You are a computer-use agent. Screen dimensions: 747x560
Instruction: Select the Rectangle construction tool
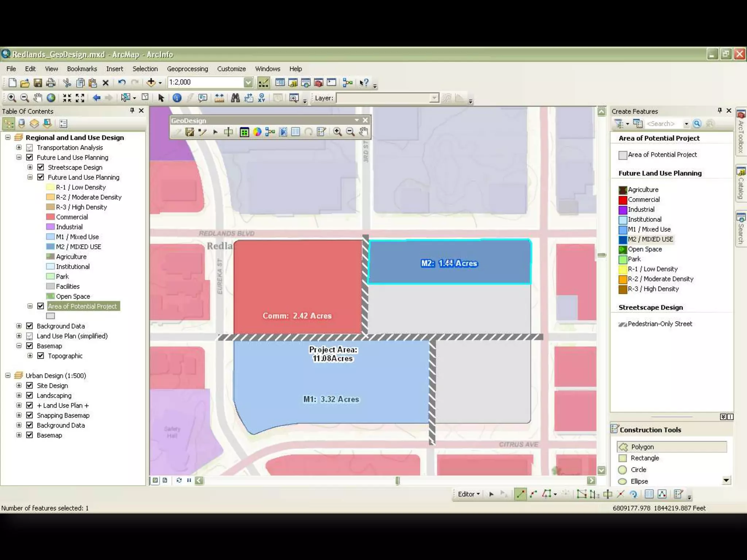point(645,458)
